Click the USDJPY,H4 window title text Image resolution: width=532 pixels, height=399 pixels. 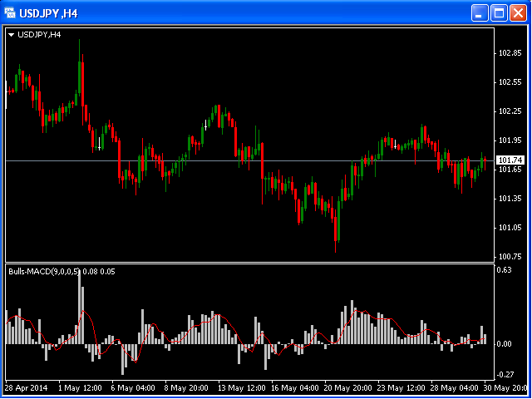click(x=48, y=13)
